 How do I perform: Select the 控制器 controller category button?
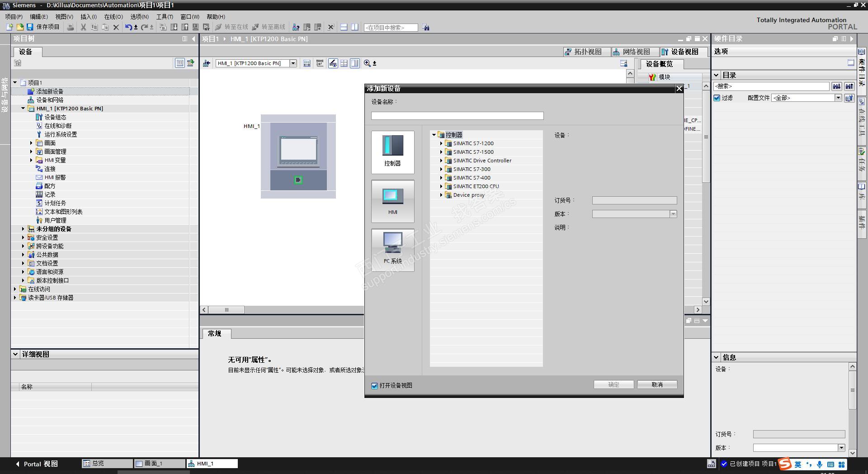click(x=392, y=152)
